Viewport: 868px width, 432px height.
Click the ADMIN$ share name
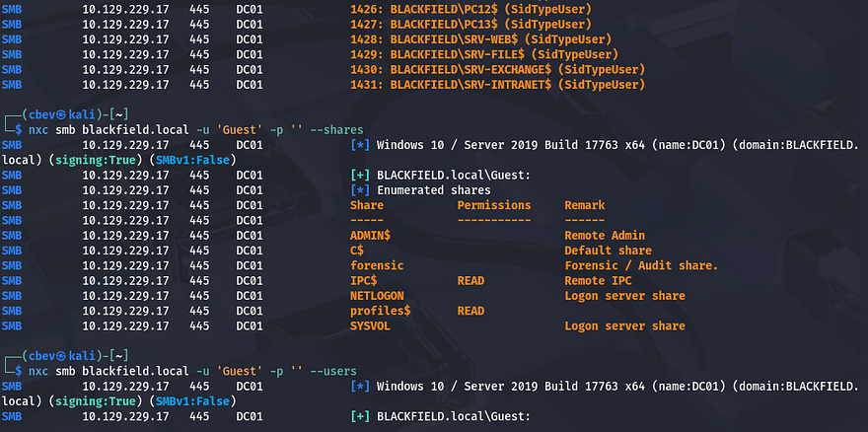click(371, 236)
